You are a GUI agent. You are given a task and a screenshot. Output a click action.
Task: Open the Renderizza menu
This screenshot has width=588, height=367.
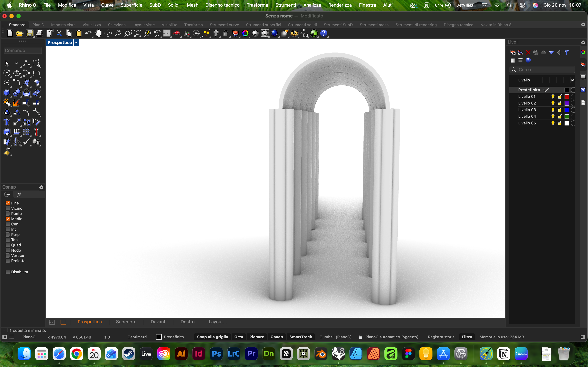pos(340,5)
